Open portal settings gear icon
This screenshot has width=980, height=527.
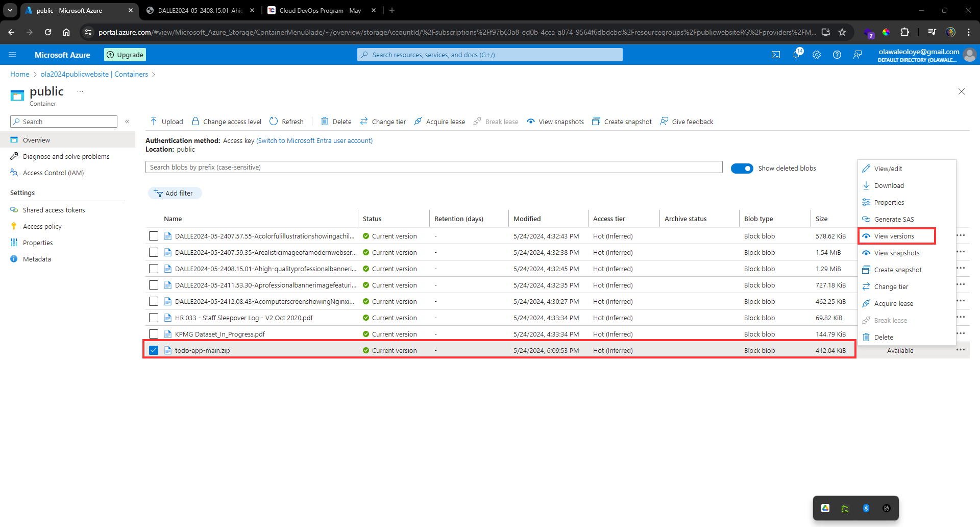click(x=817, y=55)
